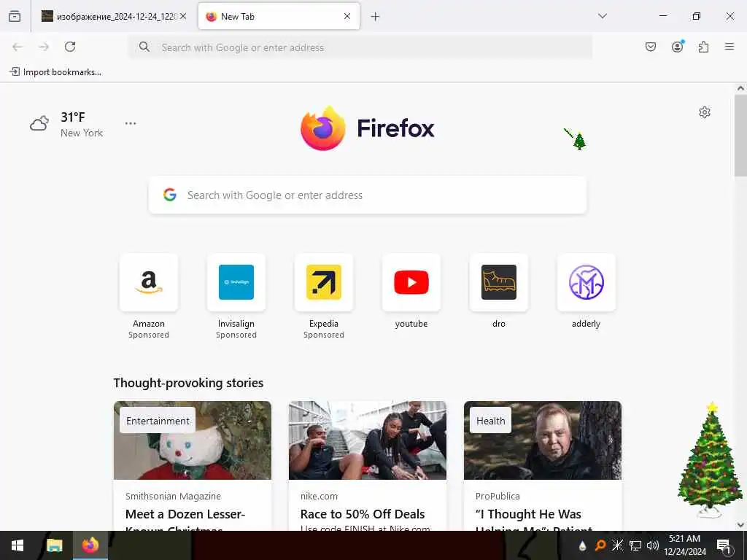The image size is (747, 560).
Task: Open the Smithsonian Magazine story thumbnail
Action: [x=193, y=440]
